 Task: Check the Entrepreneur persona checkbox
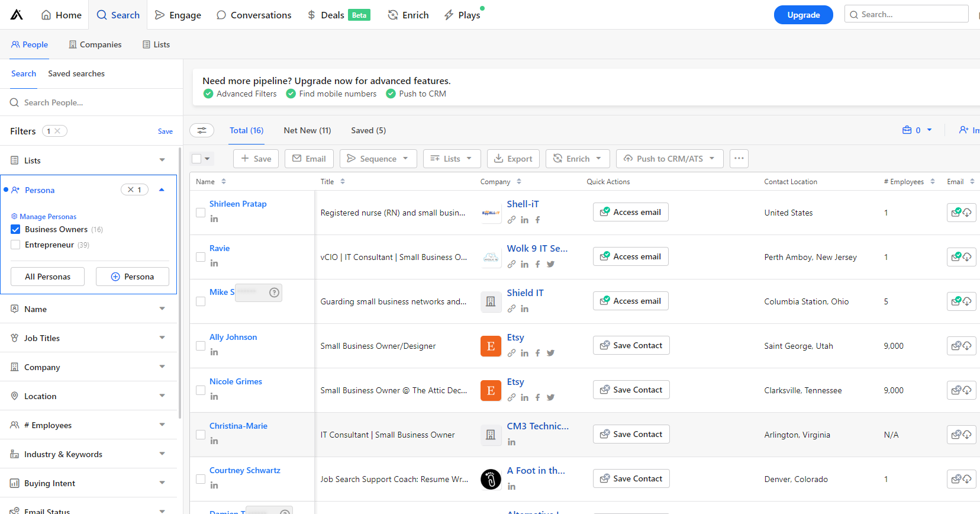pos(15,245)
